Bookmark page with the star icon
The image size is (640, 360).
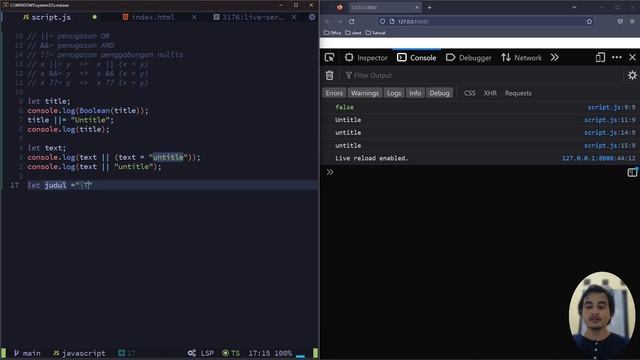tap(589, 21)
